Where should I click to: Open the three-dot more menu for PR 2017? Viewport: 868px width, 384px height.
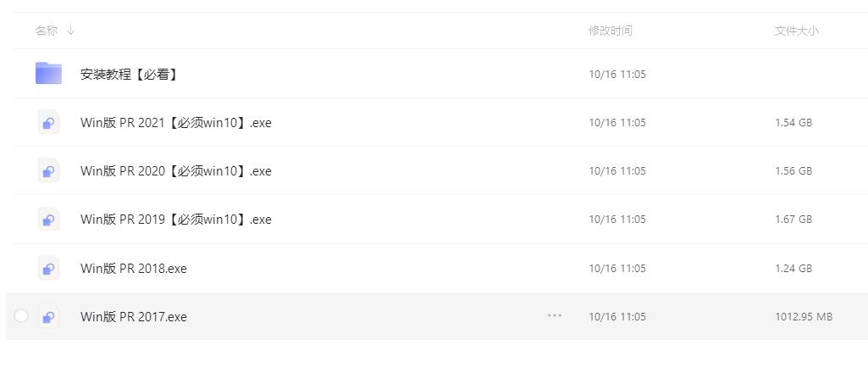[554, 316]
